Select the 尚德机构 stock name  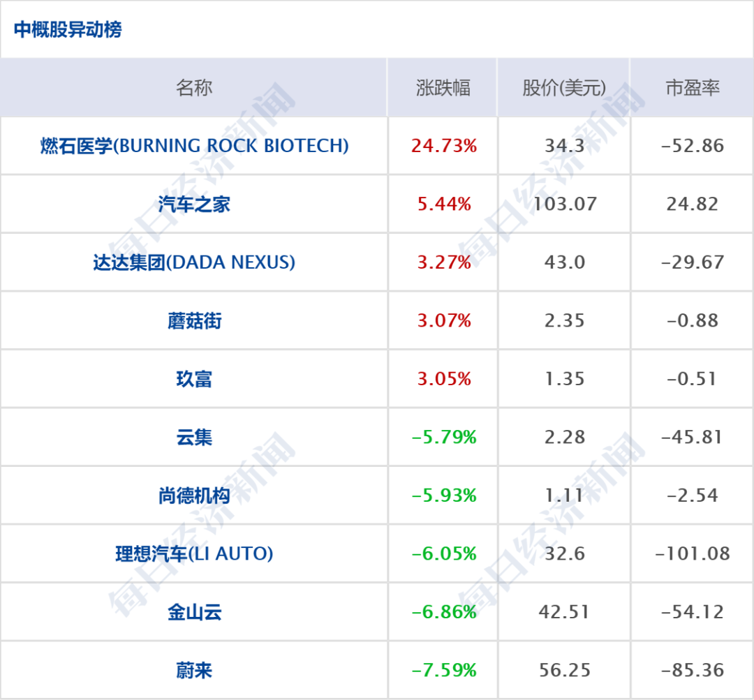click(194, 496)
